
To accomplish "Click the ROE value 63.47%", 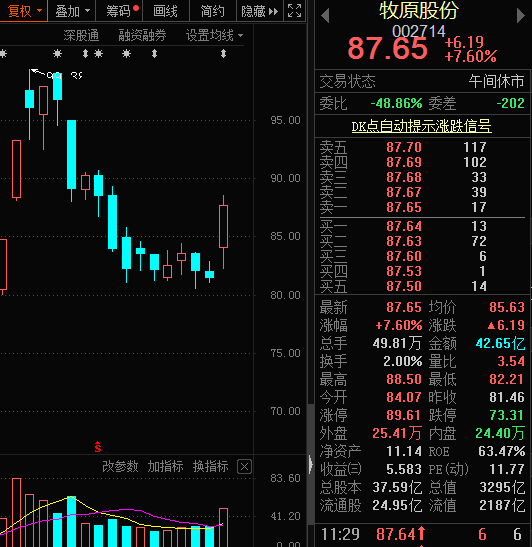I will pos(502,451).
